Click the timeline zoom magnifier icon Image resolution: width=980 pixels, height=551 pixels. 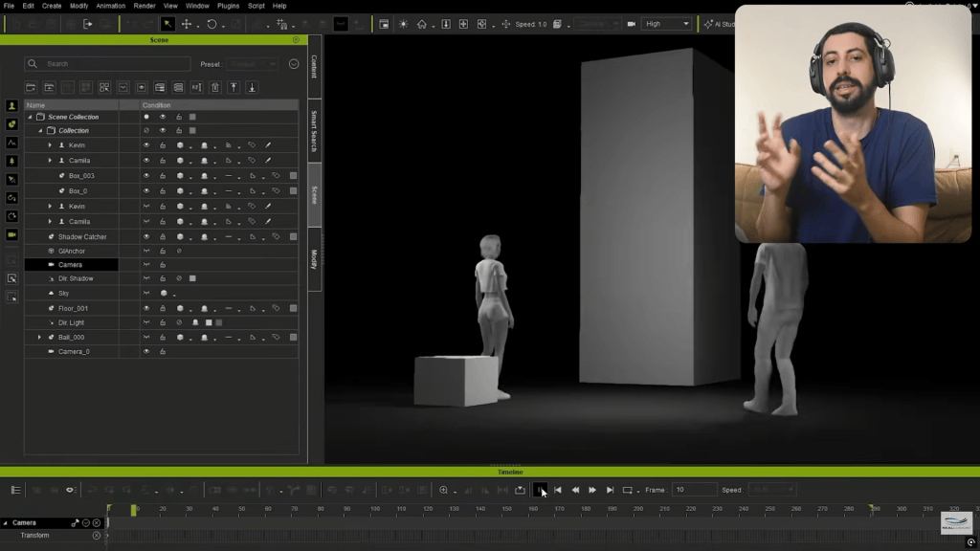(x=444, y=490)
